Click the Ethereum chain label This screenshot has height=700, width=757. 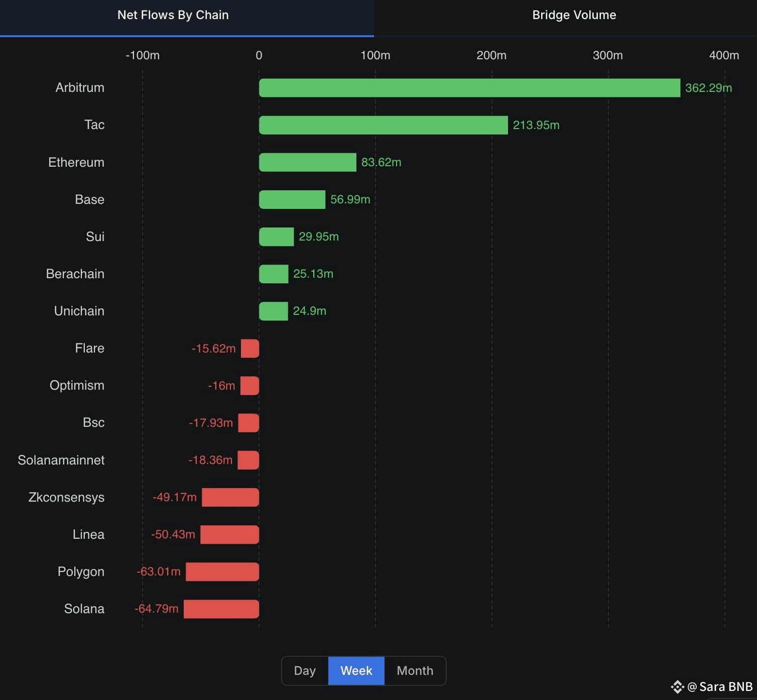76,162
